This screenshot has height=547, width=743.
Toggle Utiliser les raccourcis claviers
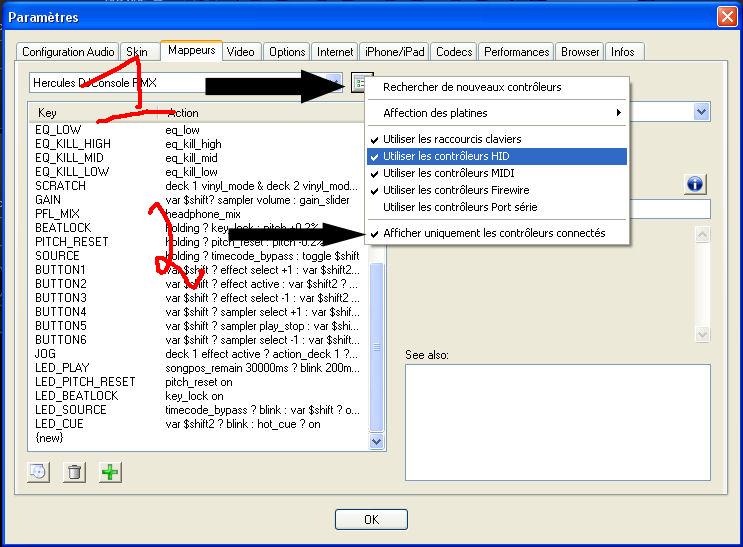pos(452,139)
